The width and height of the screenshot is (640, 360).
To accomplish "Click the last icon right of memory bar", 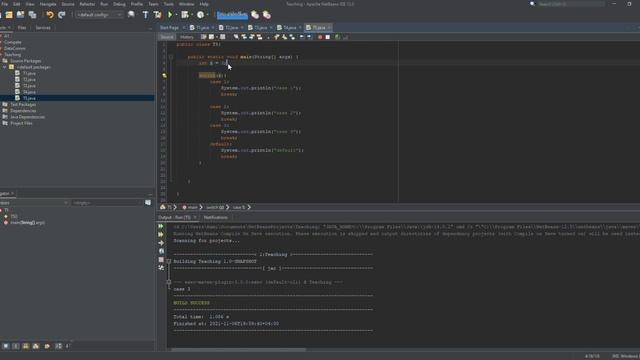I will tap(267, 15).
